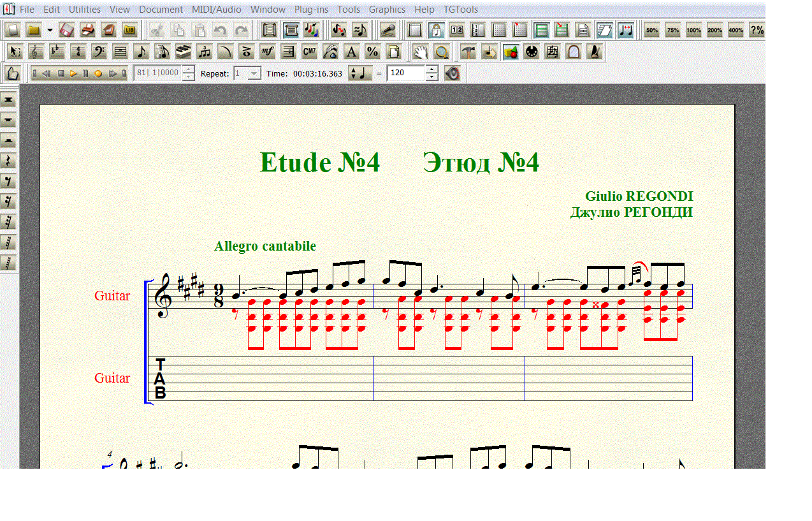The width and height of the screenshot is (812, 521).
Task: Expand the Repeat dropdown
Action: [254, 73]
